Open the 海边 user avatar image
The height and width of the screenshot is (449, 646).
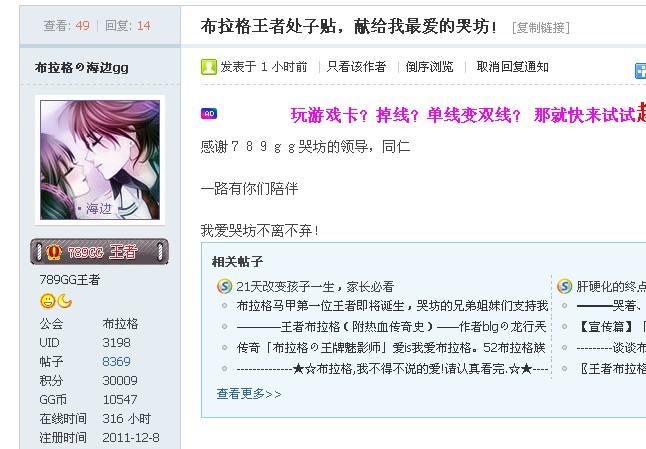(100, 160)
